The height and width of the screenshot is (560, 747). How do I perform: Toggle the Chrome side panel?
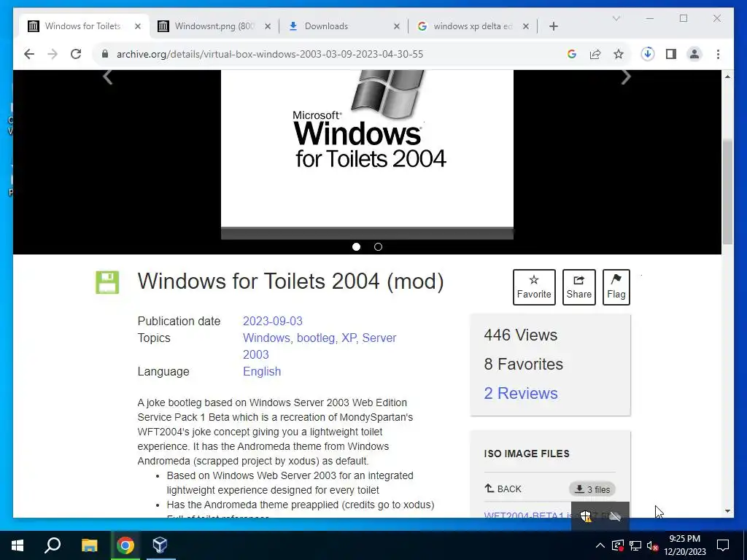[x=671, y=54]
